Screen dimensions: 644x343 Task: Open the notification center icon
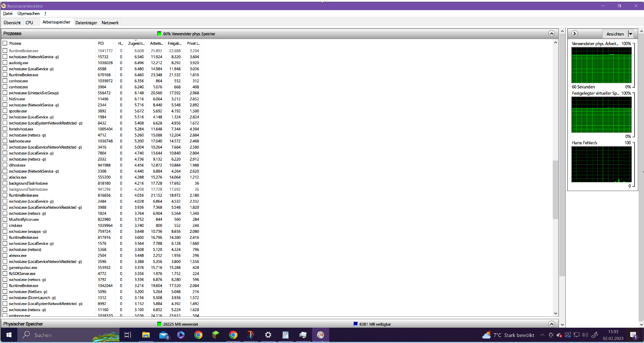point(633,335)
